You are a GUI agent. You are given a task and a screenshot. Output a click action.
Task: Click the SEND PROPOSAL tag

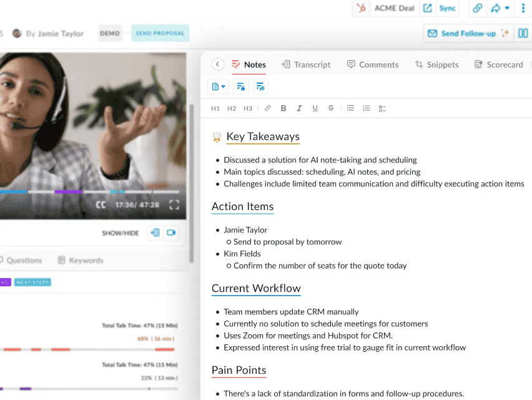tap(160, 33)
